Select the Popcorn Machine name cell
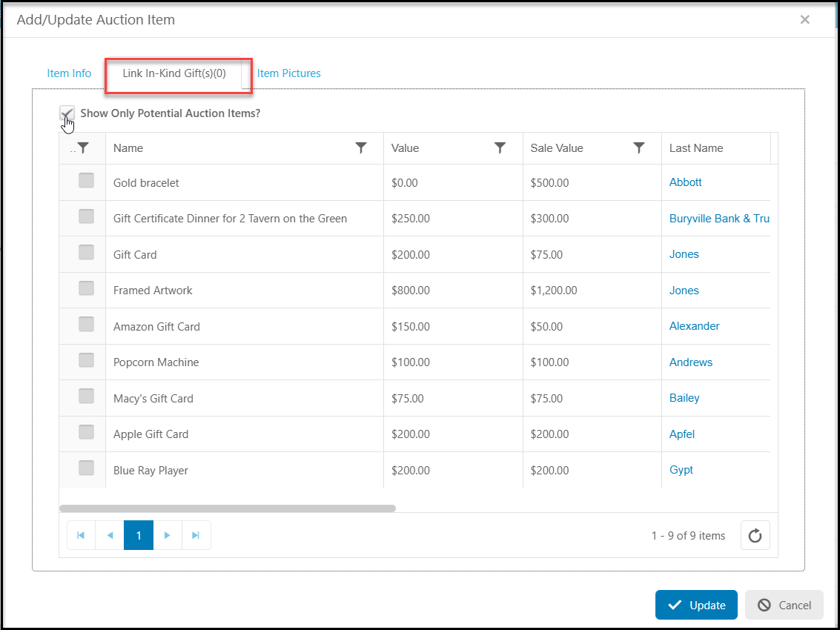Image resolution: width=840 pixels, height=630 pixels. click(x=245, y=362)
